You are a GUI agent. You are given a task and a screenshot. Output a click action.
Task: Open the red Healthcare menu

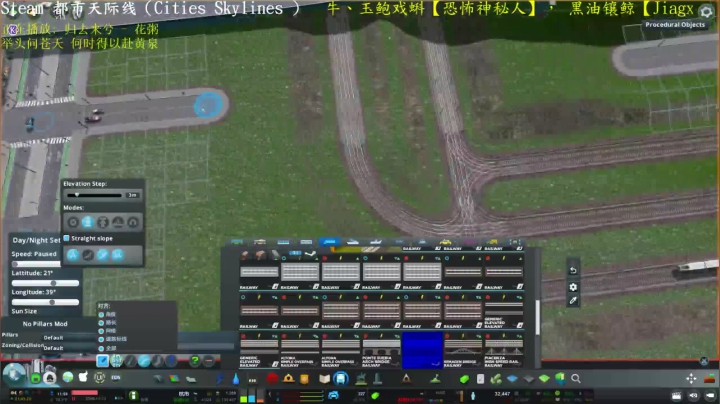click(x=272, y=379)
